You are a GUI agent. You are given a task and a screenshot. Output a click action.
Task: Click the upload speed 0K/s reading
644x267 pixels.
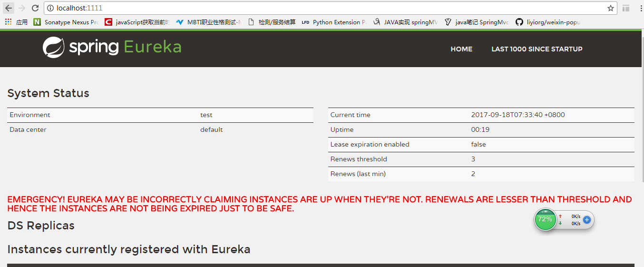(x=576, y=216)
